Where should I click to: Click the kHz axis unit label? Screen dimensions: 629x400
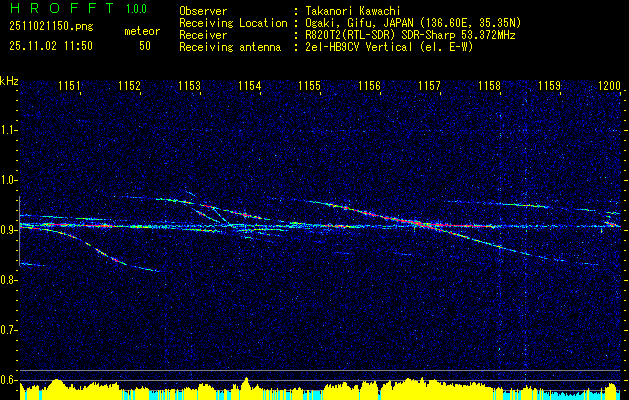tap(9, 81)
